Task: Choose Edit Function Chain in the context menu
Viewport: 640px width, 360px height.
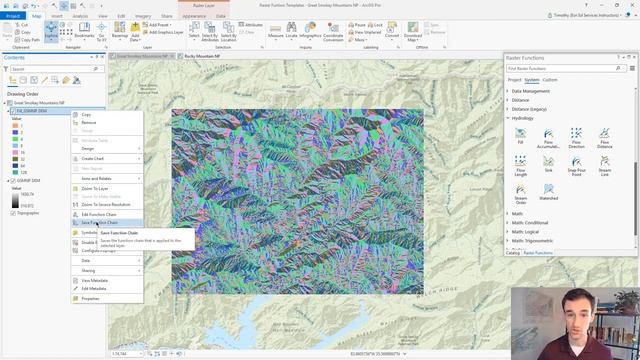Action: click(x=107, y=214)
